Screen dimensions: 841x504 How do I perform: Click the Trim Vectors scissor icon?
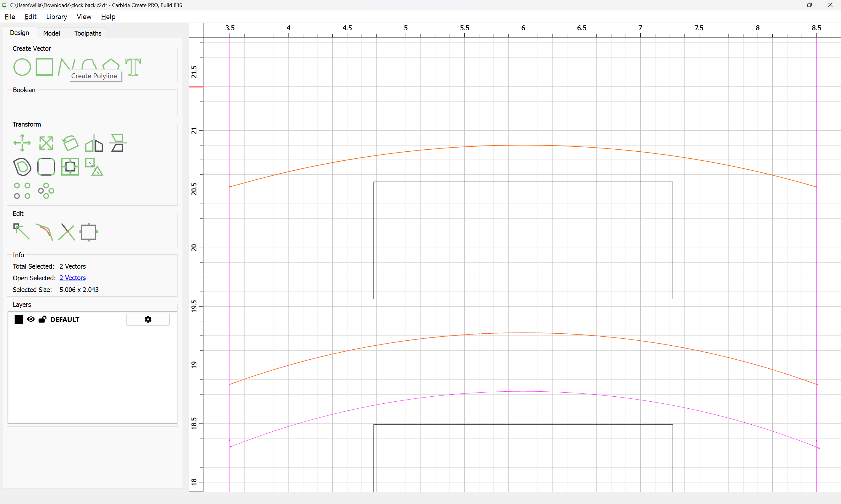[67, 232]
